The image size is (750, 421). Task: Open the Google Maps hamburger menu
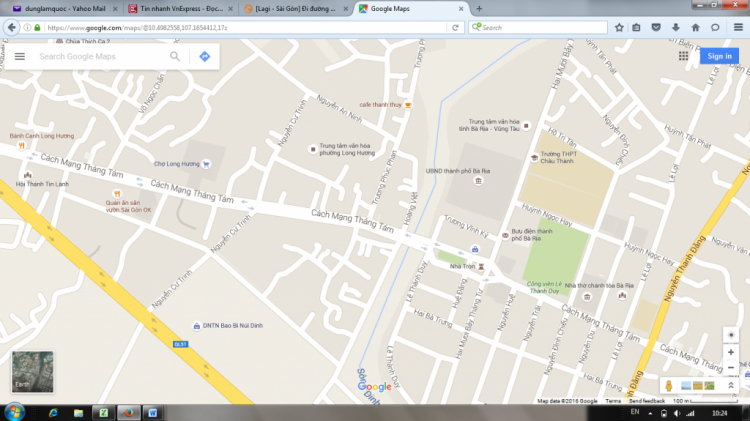[20, 56]
